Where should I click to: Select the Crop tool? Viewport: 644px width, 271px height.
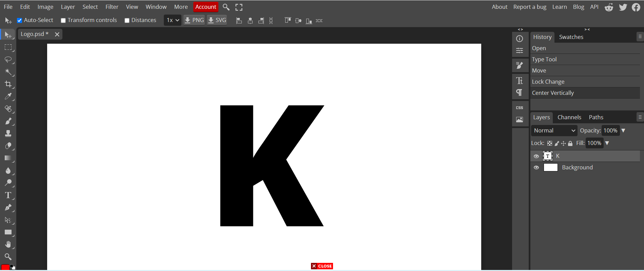8,84
